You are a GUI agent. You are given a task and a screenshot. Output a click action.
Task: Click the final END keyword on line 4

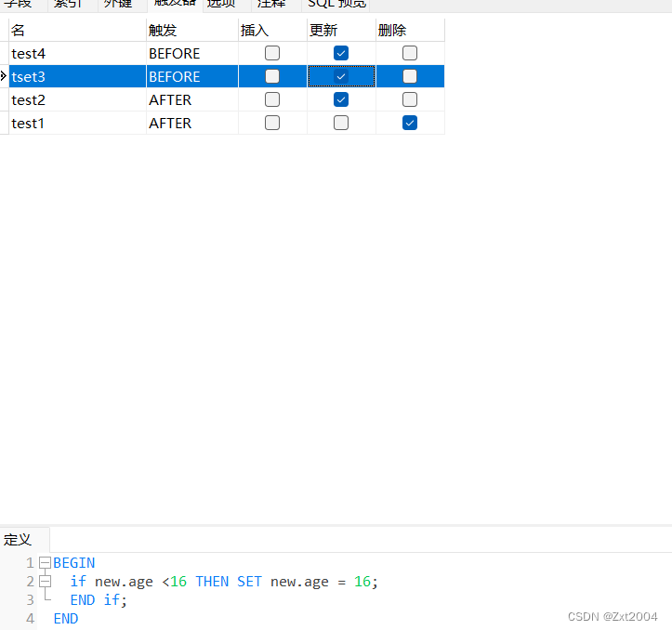[x=66, y=619]
